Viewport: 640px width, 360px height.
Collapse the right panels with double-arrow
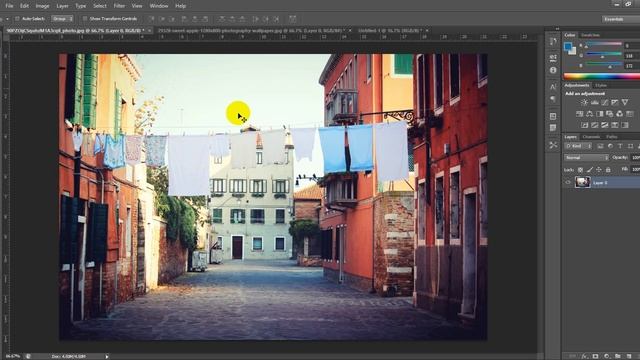pyautogui.click(x=557, y=29)
